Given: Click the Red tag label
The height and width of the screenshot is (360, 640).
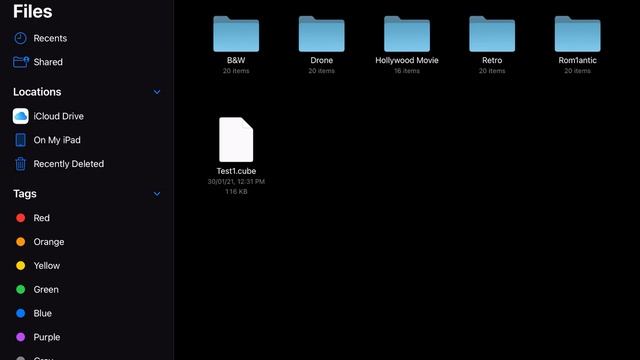Looking at the screenshot, I should (x=42, y=218).
